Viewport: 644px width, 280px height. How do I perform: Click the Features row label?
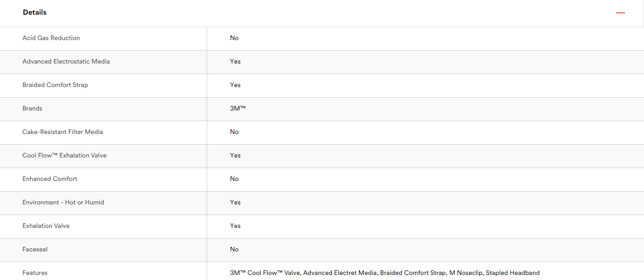click(35, 273)
